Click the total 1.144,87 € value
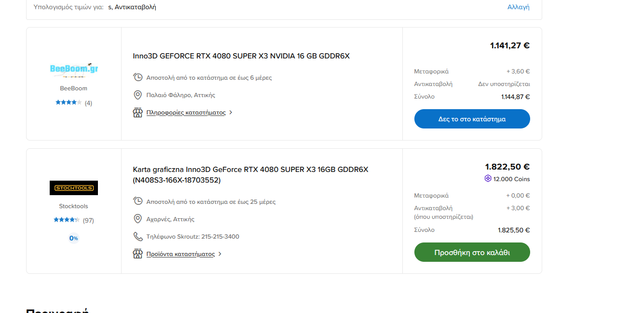This screenshot has width=644, height=313. click(x=516, y=97)
